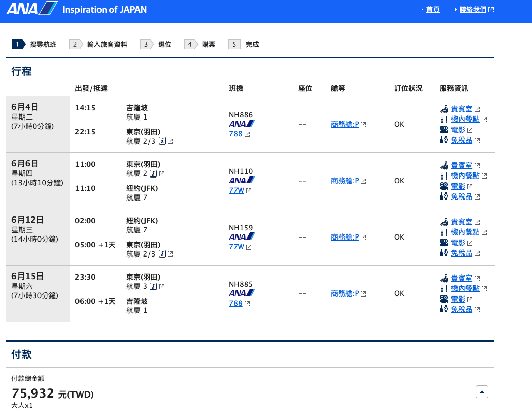Screen dimensions: 532x414
Task: Click duty-free icon in NH159 row
Action: click(x=444, y=252)
